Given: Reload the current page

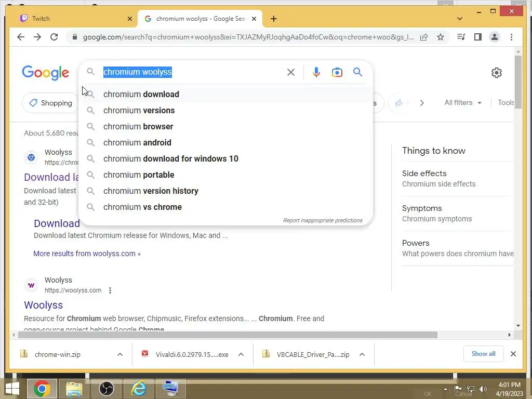Looking at the screenshot, I should point(54,37).
